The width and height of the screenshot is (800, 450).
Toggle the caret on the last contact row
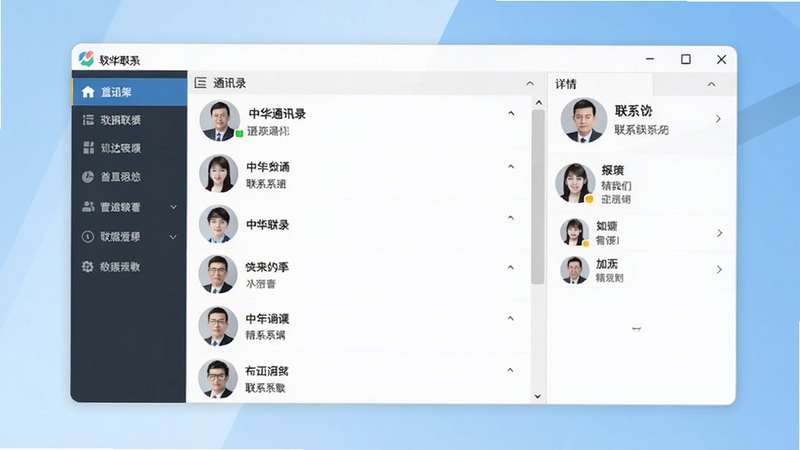[x=510, y=370]
